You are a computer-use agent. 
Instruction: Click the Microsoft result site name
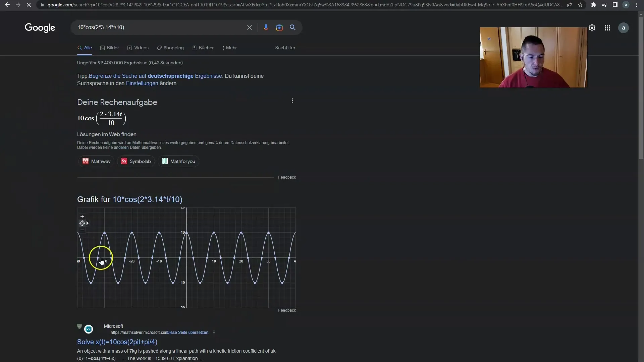[113, 326]
